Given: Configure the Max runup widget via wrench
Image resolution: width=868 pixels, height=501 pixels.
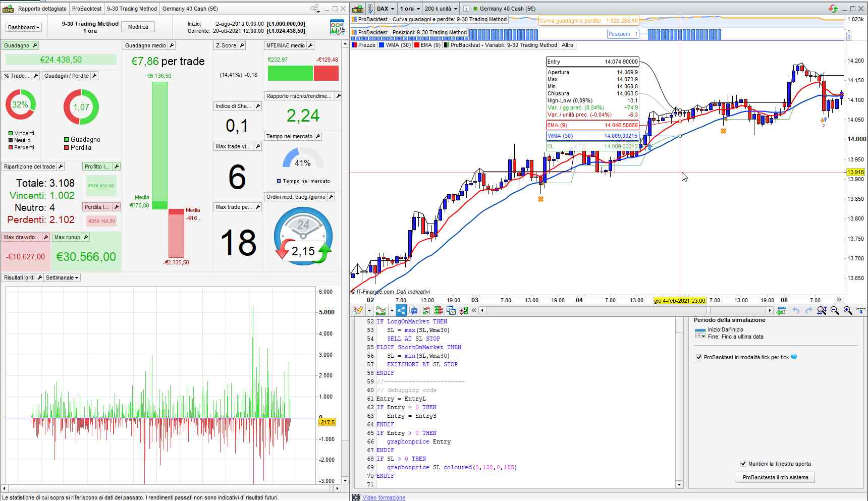Looking at the screenshot, I should tap(86, 237).
